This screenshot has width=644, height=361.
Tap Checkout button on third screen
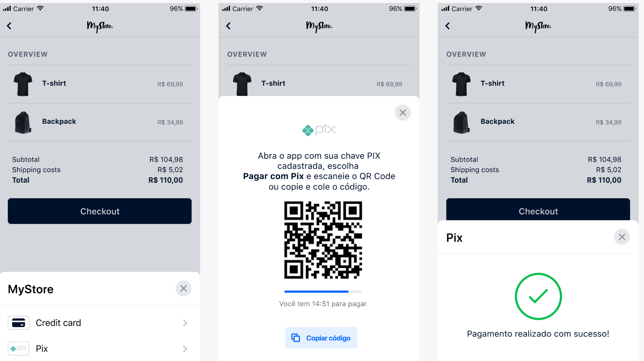tap(538, 209)
